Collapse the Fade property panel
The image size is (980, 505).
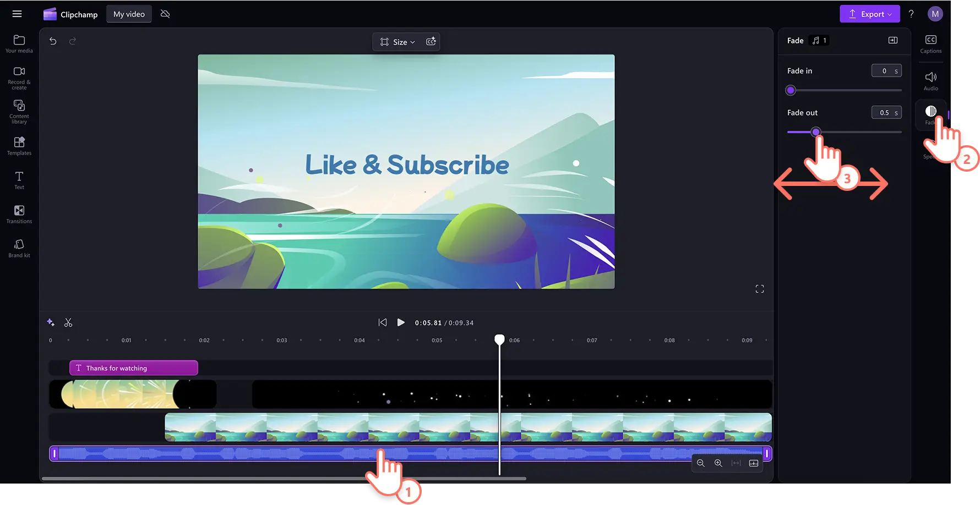pos(893,40)
